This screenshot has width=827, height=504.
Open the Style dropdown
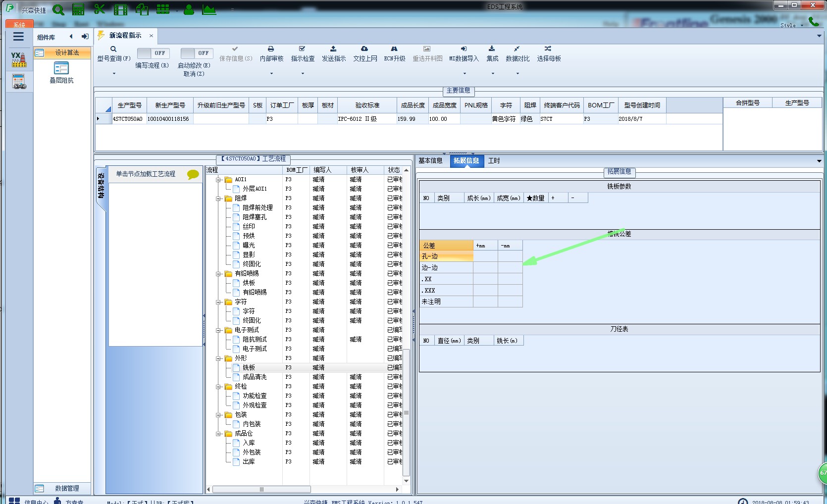(791, 25)
